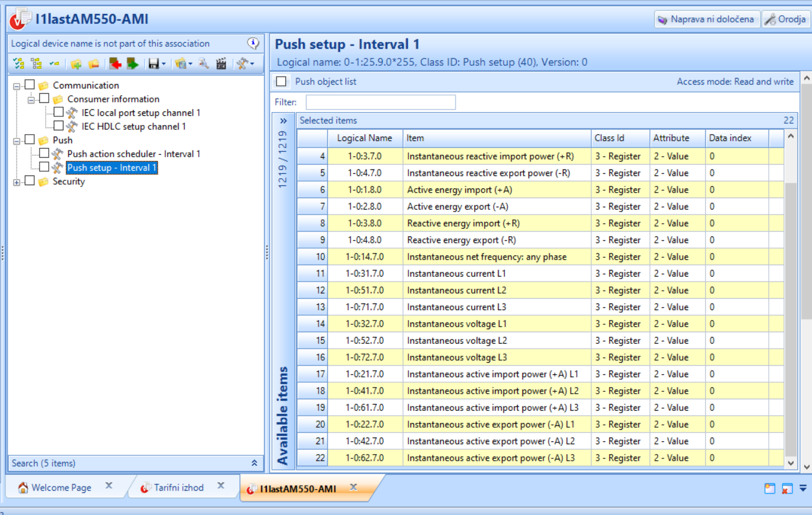
Task: Expand the Security tree node
Action: click(x=16, y=182)
